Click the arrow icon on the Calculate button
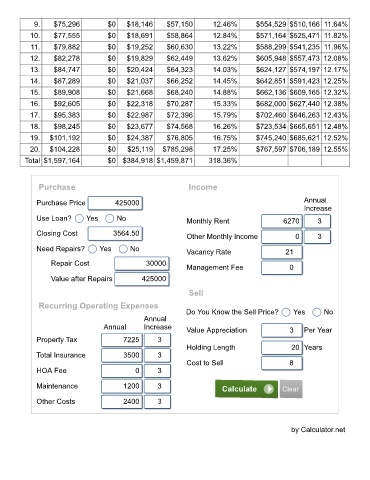 point(269,389)
